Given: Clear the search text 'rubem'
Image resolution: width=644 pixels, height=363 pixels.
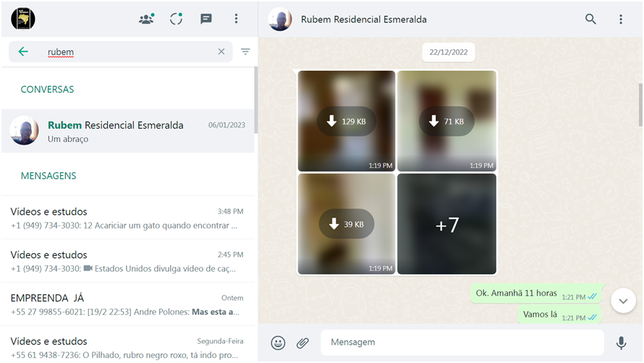Looking at the screenshot, I should [221, 51].
